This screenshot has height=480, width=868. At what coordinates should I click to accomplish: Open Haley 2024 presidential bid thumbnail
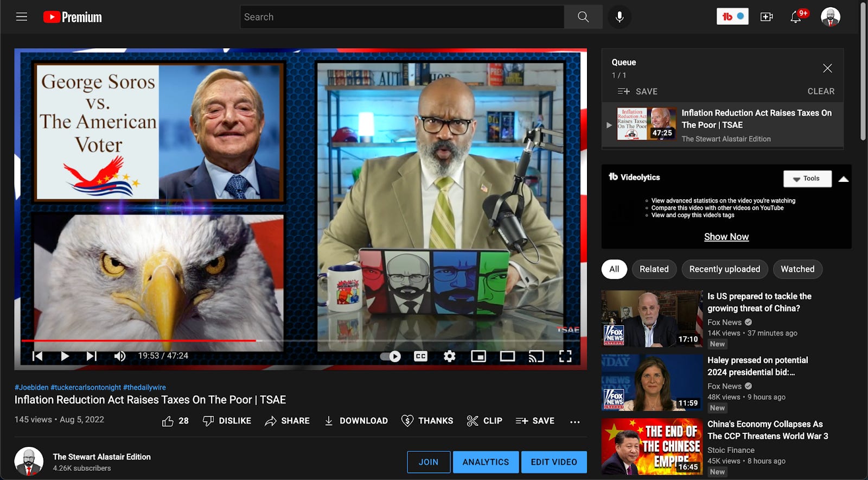click(x=652, y=383)
